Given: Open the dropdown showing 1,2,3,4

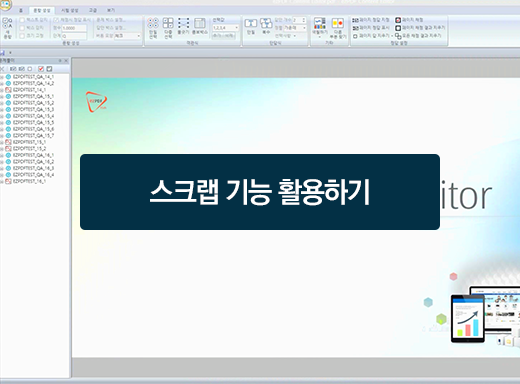Looking at the screenshot, I should click(226, 28).
